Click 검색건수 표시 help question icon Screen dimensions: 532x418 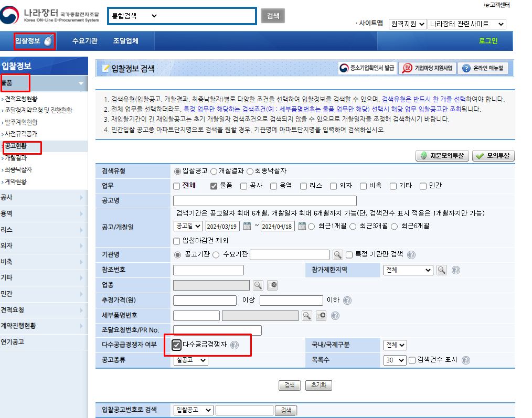(466, 360)
